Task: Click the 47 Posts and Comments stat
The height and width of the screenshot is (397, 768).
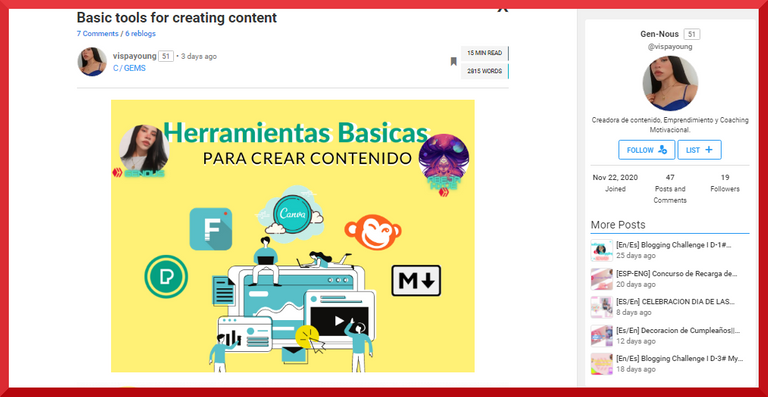Action: pos(670,188)
